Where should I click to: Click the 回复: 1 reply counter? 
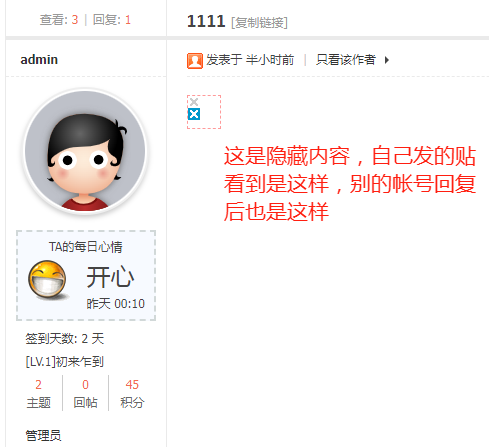tap(112, 20)
